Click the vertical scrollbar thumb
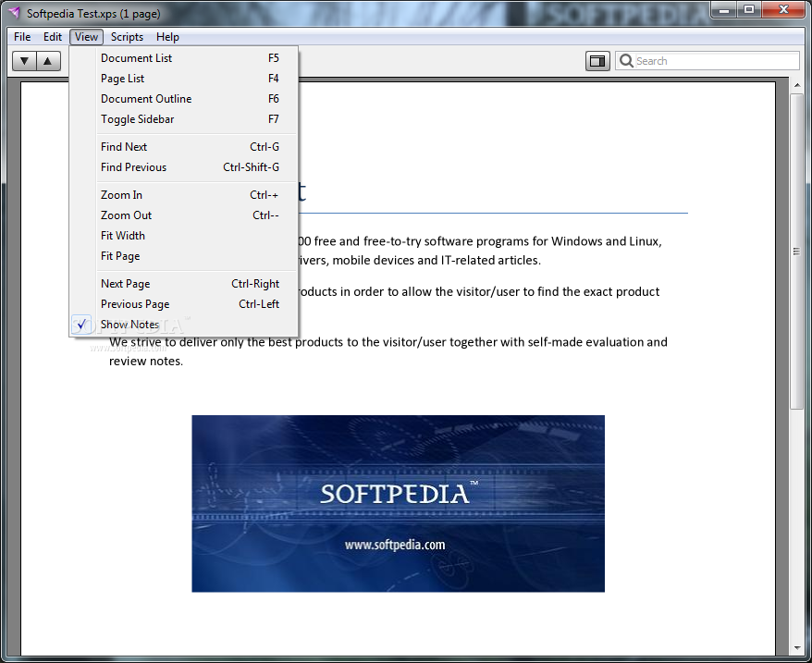This screenshot has width=812, height=663. 796,252
